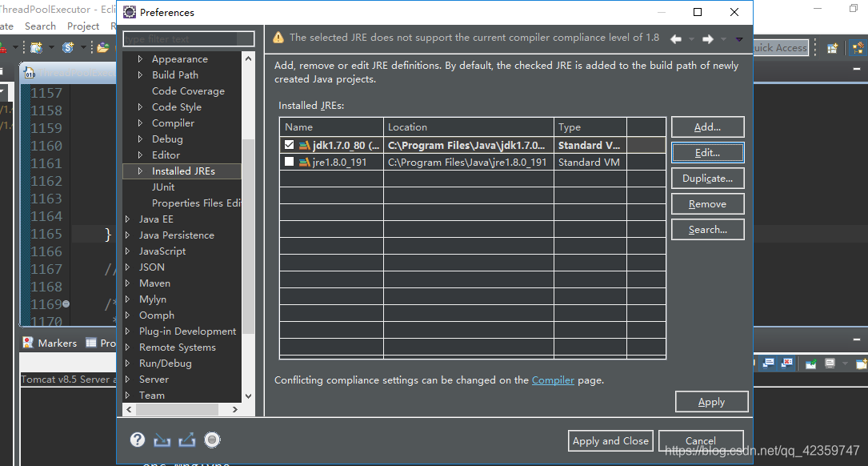Viewport: 868px width, 466px height.
Task: Select Java Persistence in the tree
Action: (x=177, y=235)
